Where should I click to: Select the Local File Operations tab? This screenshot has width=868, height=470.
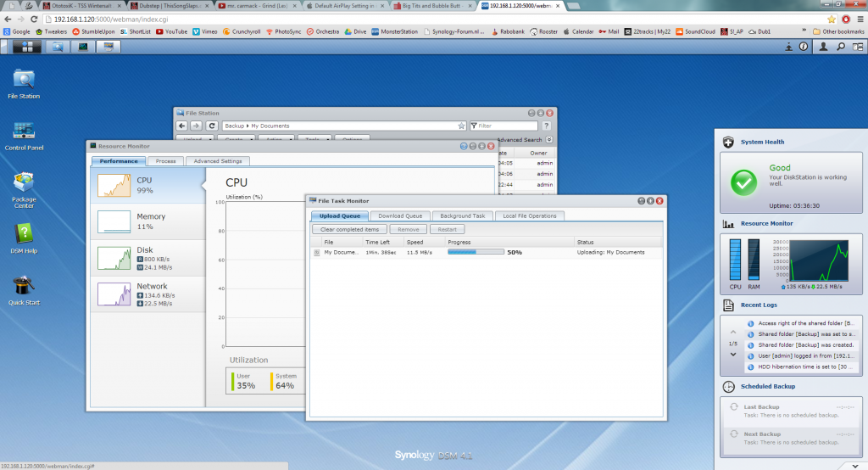pyautogui.click(x=529, y=216)
